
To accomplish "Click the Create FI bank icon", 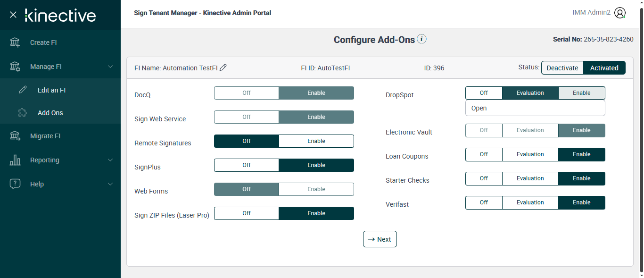I will coord(15,42).
